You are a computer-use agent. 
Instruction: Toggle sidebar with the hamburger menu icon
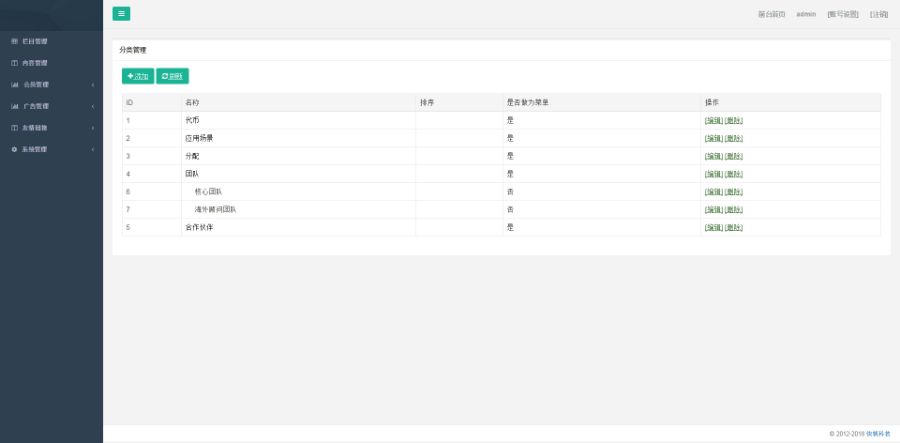coord(121,14)
